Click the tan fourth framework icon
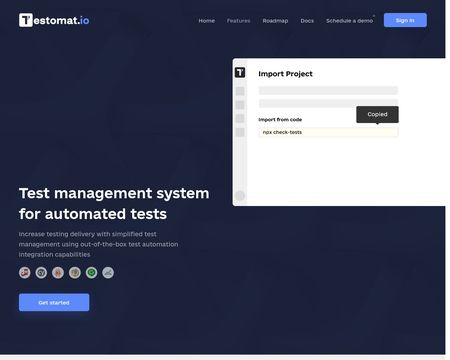This screenshot has height=360, width=450. [75, 273]
